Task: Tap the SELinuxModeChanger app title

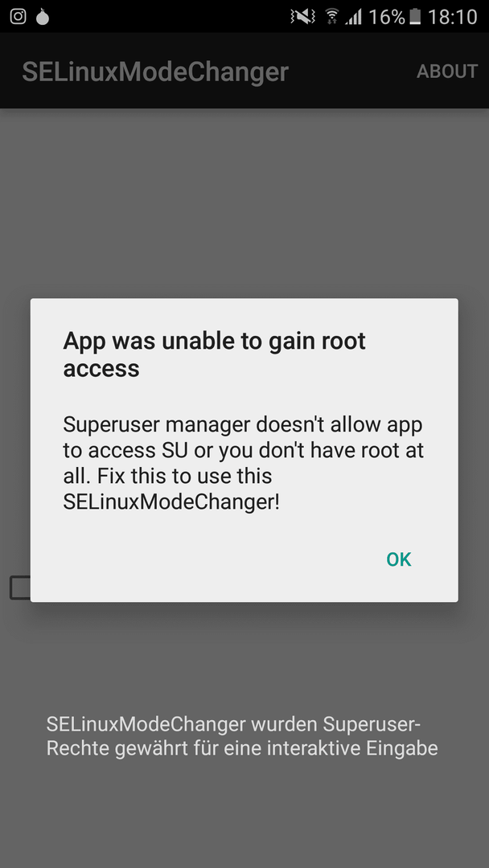Action: 155,72
